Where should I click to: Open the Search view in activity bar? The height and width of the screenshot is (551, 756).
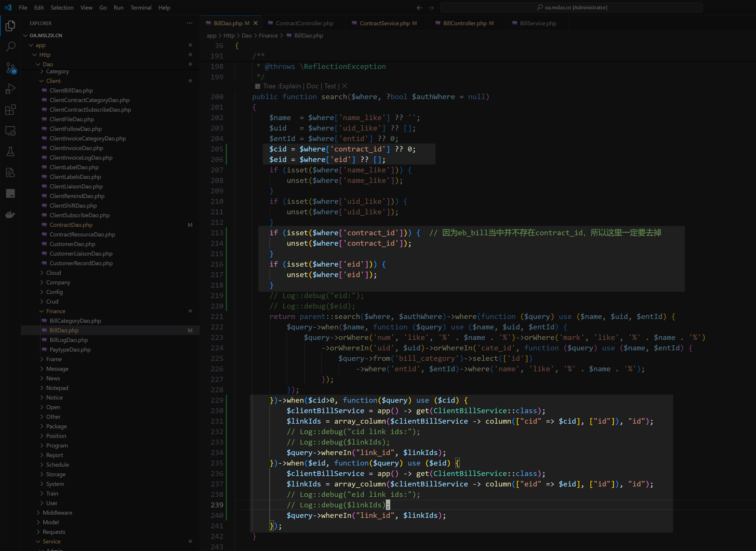pos(10,46)
